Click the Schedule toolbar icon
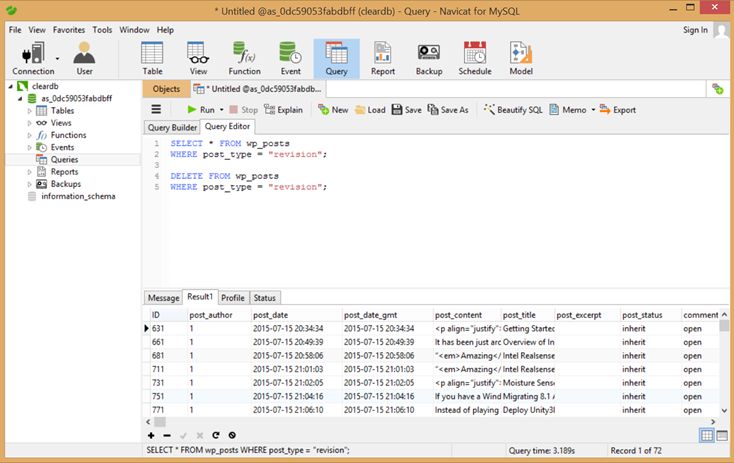This screenshot has width=734, height=463. (475, 58)
